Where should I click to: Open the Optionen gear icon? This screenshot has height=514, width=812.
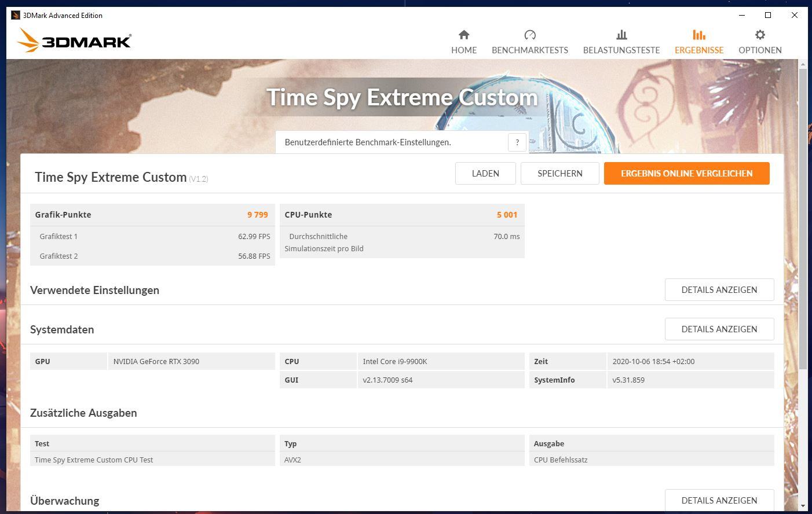(760, 35)
